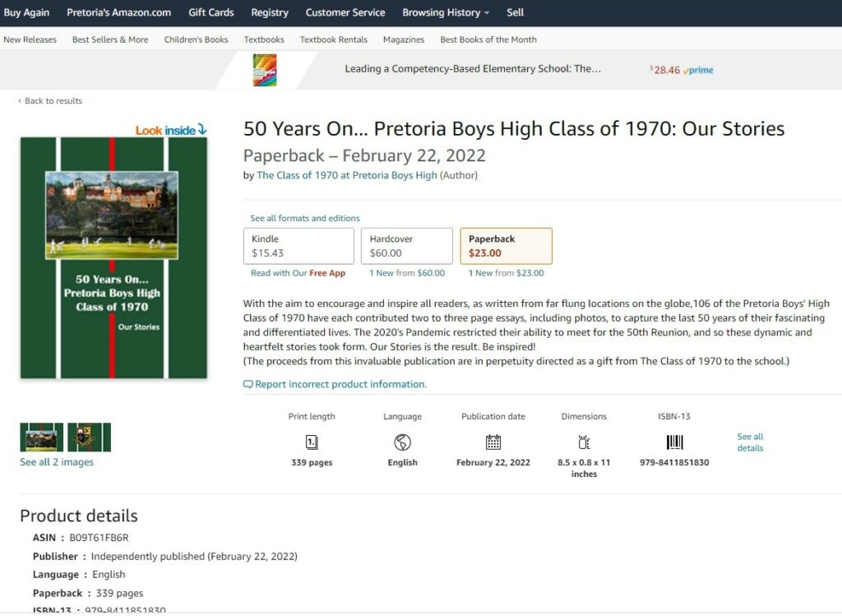This screenshot has width=842, height=616.
Task: Open See all details link
Action: [x=750, y=442]
